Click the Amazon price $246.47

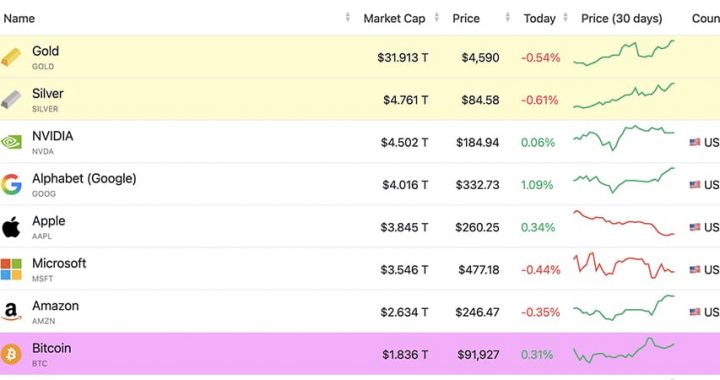click(478, 312)
